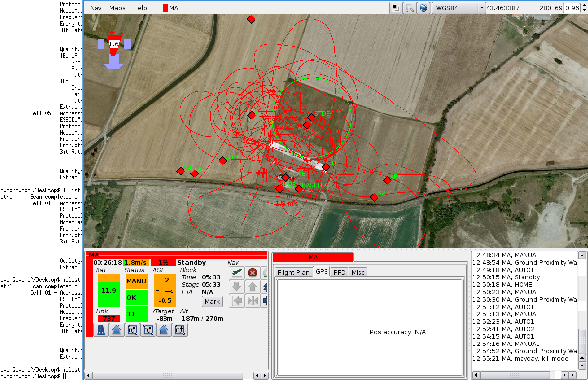
Task: Select the STDBY waypoint on the map
Action: click(311, 117)
